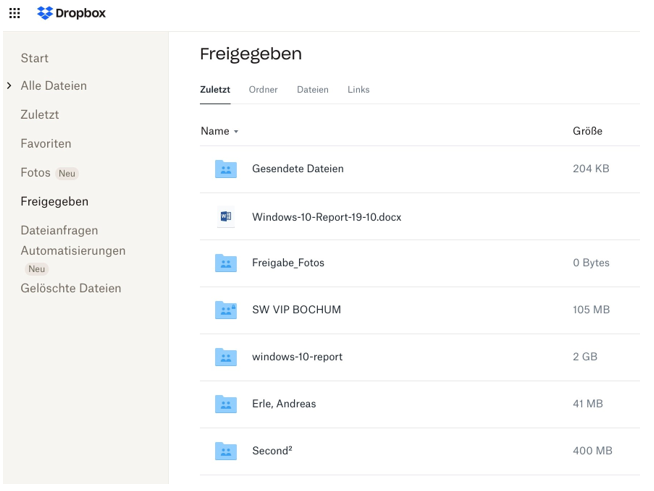Open Favoriten in the sidebar

46,144
